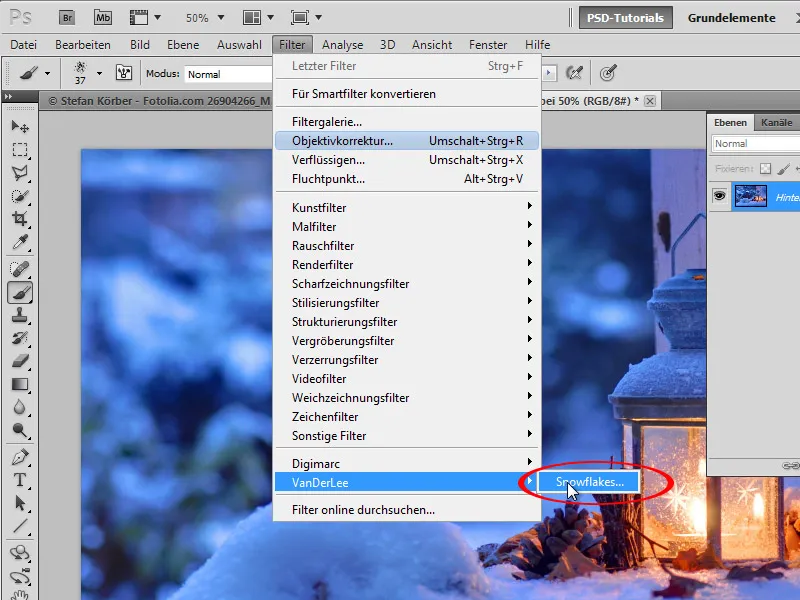Image resolution: width=800 pixels, height=600 pixels.
Task: Select the Move tool
Action: pos(13,126)
